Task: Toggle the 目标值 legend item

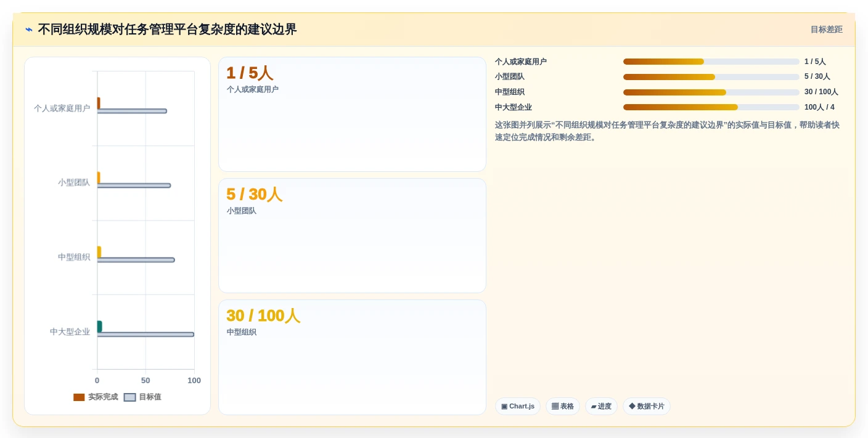Action: tap(142, 397)
